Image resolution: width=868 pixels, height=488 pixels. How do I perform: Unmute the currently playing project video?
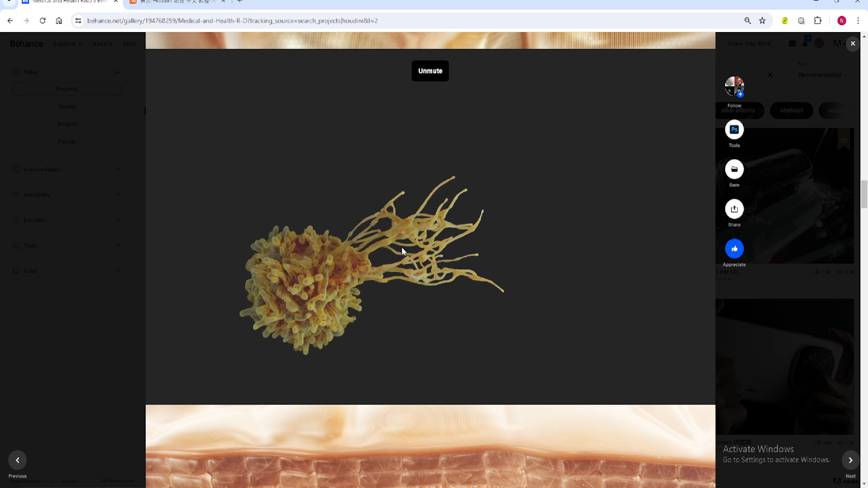430,70
